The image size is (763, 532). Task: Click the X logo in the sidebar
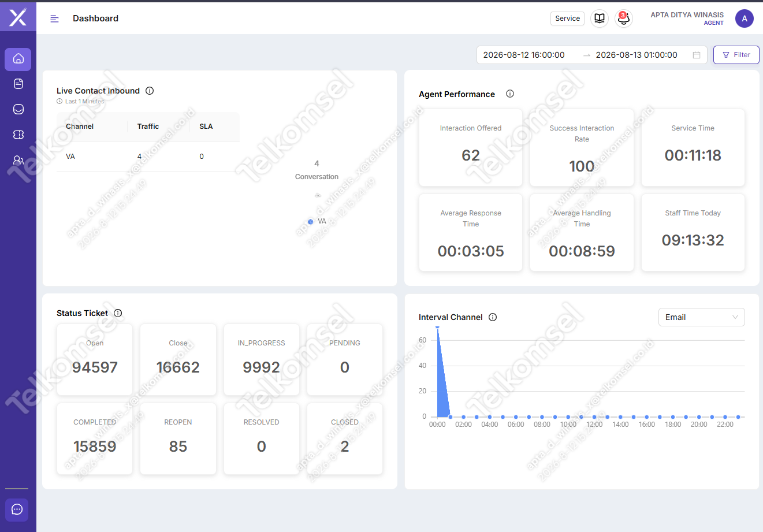point(18,18)
